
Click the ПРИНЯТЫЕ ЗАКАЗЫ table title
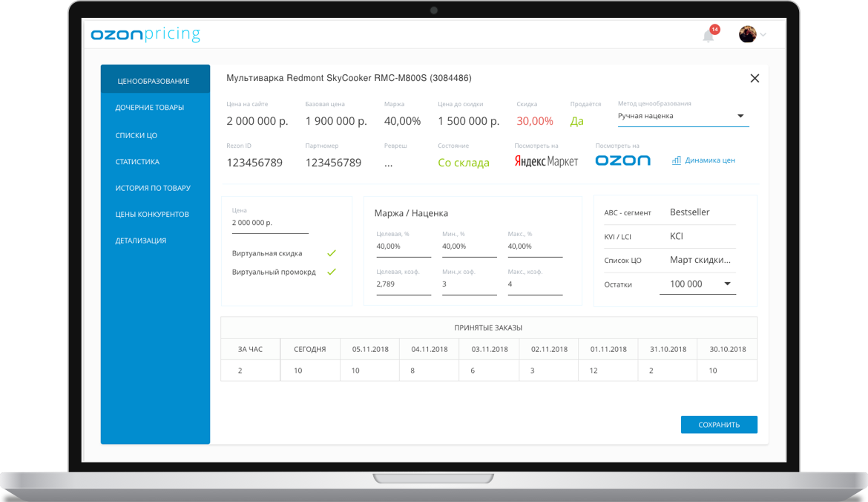(488, 328)
